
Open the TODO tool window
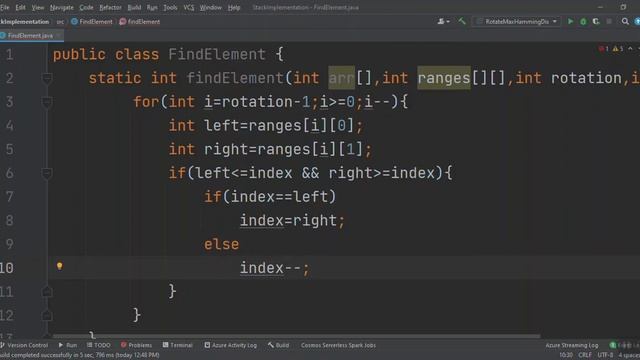click(x=99, y=345)
